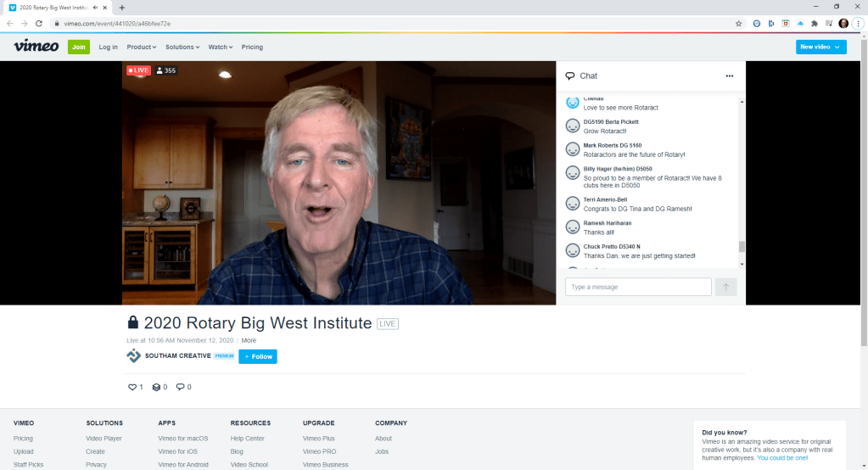Click the comments bubble icon
This screenshot has width=868, height=470.
pyautogui.click(x=180, y=387)
